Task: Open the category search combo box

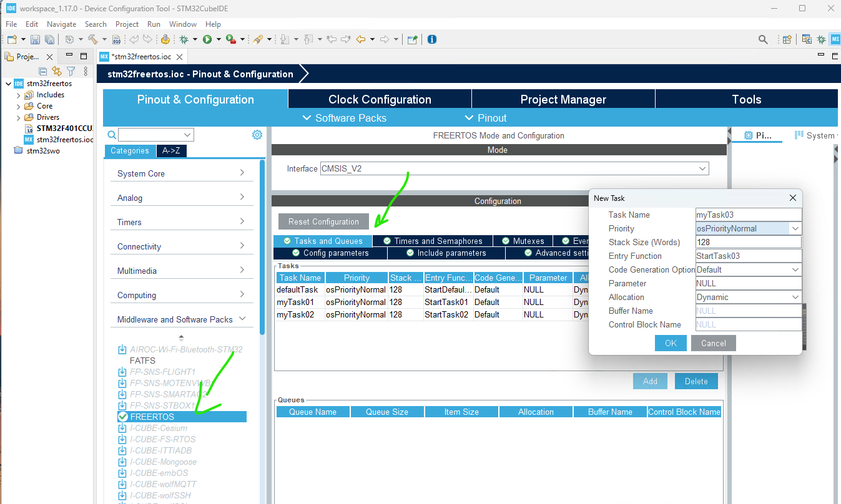Action: click(x=156, y=135)
